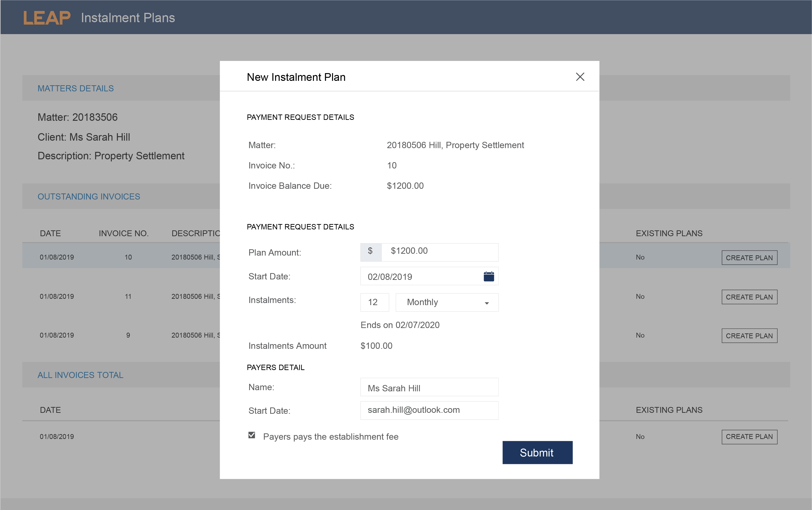Click the dollar sign prefix of Plan Amount
Screen dimensions: 812x510
371,252
